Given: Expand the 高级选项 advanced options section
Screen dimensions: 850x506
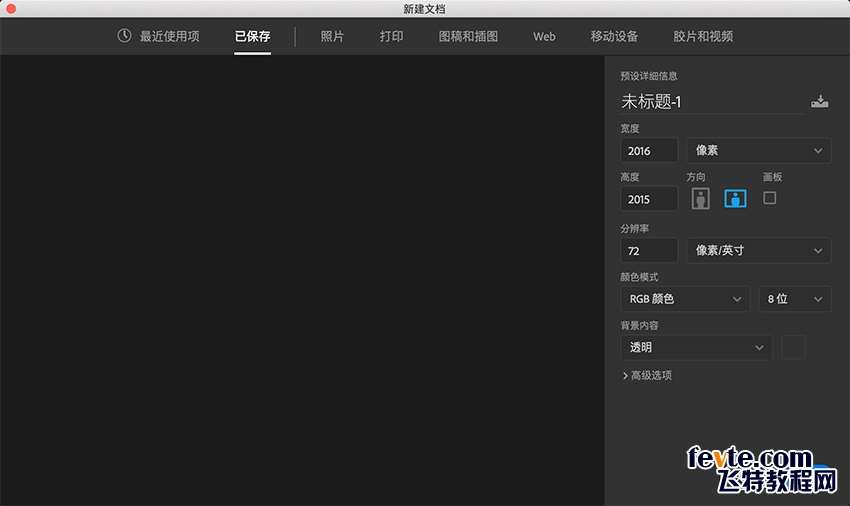Looking at the screenshot, I should [x=647, y=376].
